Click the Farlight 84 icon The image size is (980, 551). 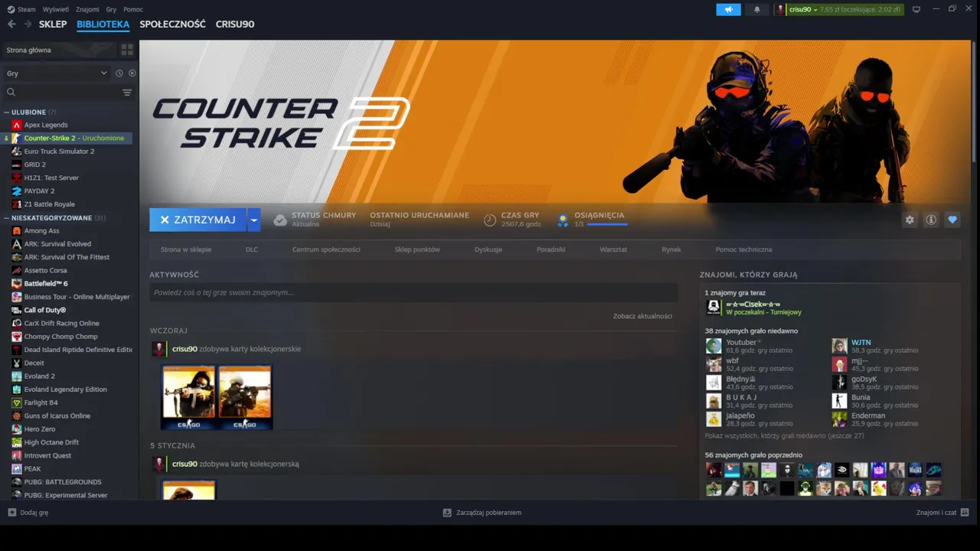tap(17, 403)
